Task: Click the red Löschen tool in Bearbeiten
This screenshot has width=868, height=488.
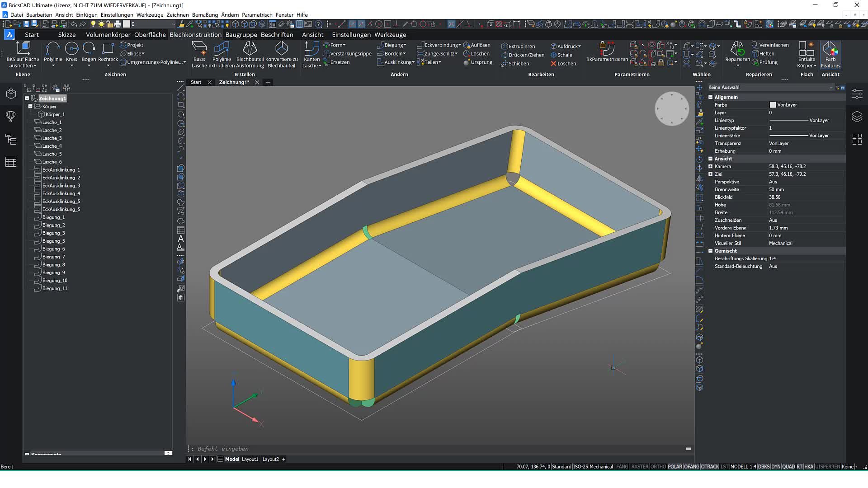Action: (563, 64)
